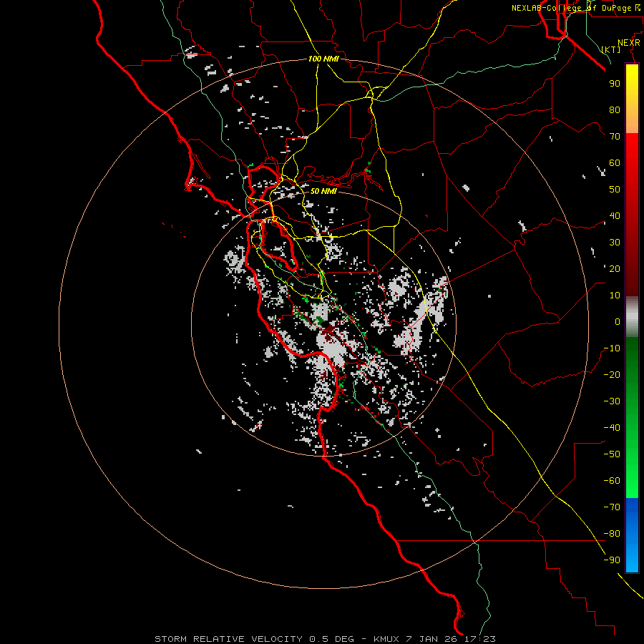644x644 pixels.
Task: Click the -90 value on the velocity scale
Action: [612, 560]
